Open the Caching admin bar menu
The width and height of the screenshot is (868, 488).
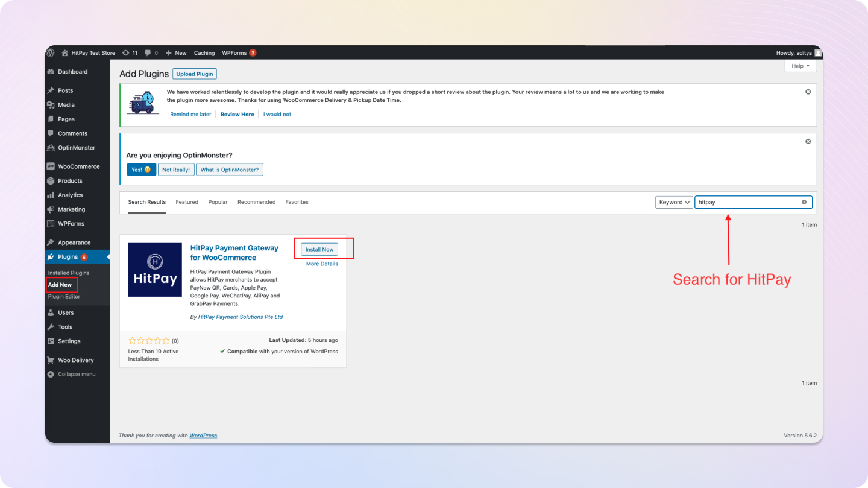204,53
